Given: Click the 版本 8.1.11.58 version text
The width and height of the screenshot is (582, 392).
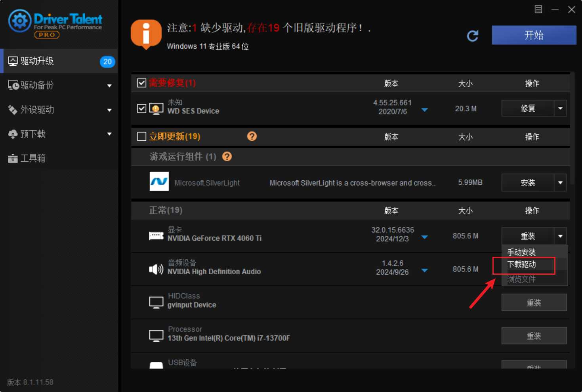Looking at the screenshot, I should click(x=30, y=382).
